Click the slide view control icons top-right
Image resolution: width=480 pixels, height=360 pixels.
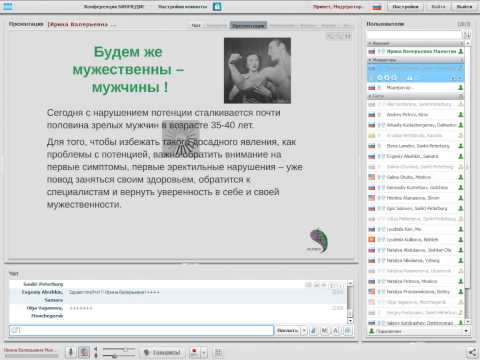click(x=339, y=36)
